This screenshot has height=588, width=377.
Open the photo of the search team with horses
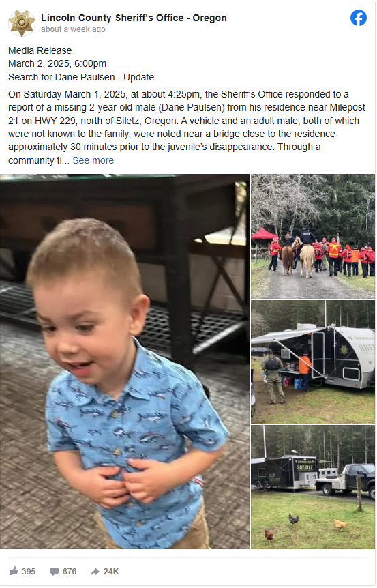[313, 236]
